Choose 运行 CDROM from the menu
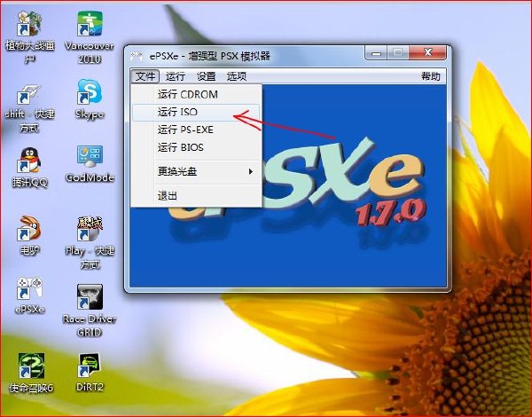 (196, 94)
